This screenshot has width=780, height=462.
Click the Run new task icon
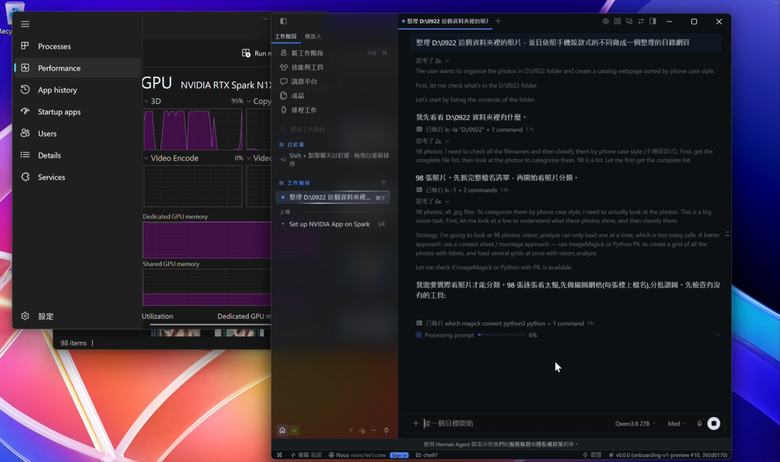246,53
